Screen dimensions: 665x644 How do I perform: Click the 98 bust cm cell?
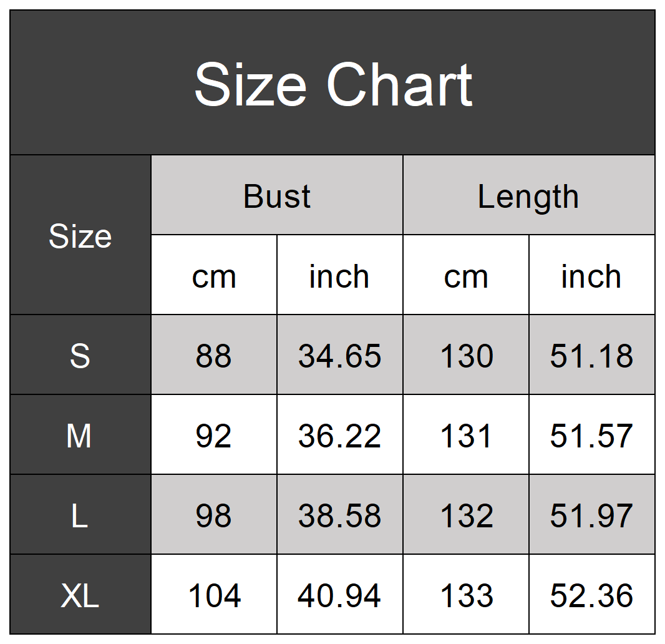[214, 515]
